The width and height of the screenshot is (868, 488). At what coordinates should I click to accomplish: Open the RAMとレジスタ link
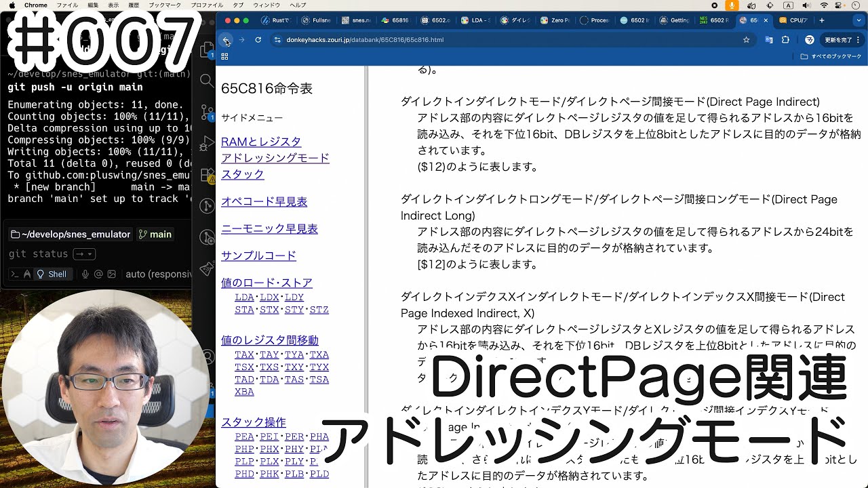261,142
